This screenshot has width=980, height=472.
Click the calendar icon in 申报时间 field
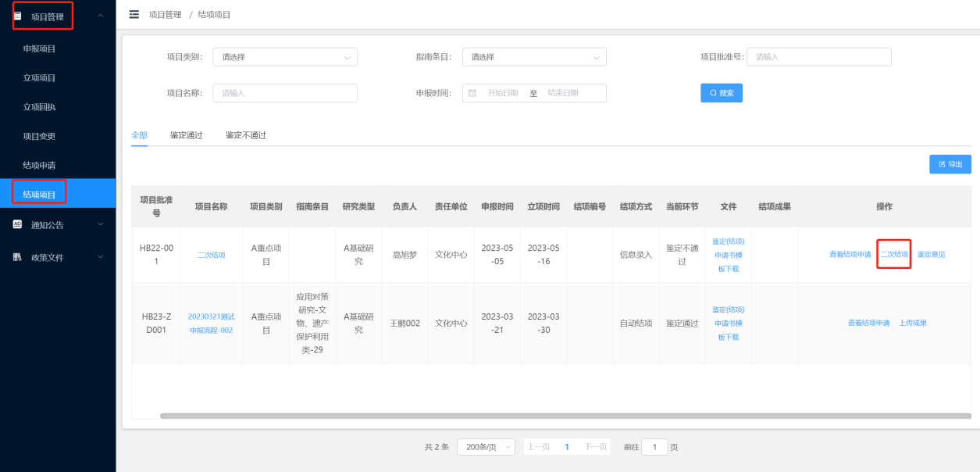point(472,93)
